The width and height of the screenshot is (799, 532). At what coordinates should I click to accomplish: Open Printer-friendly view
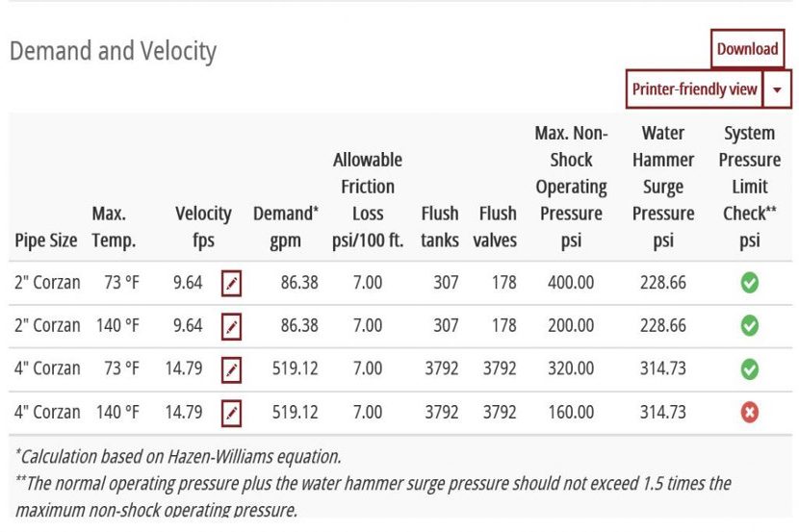[694, 89]
